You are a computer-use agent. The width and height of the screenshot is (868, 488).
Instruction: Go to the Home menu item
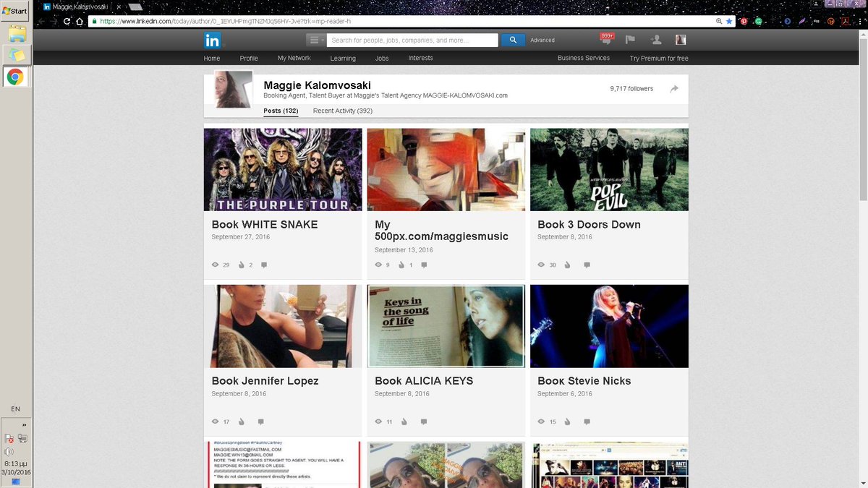(x=212, y=58)
